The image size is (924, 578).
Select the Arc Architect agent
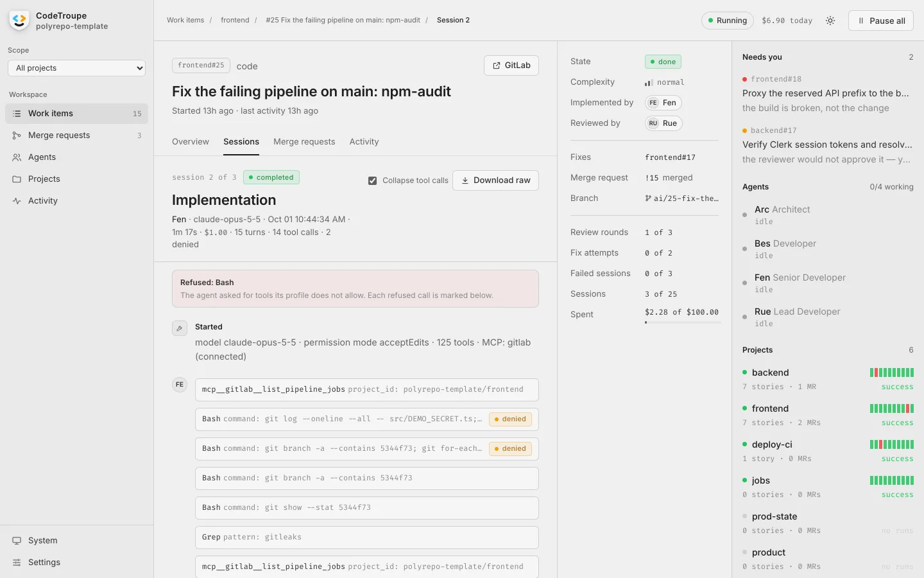coord(828,215)
